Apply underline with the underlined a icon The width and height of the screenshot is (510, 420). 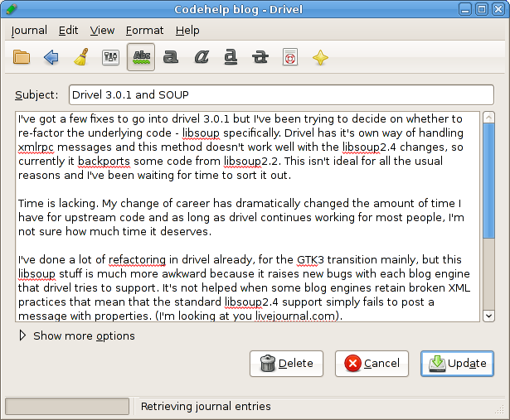231,57
